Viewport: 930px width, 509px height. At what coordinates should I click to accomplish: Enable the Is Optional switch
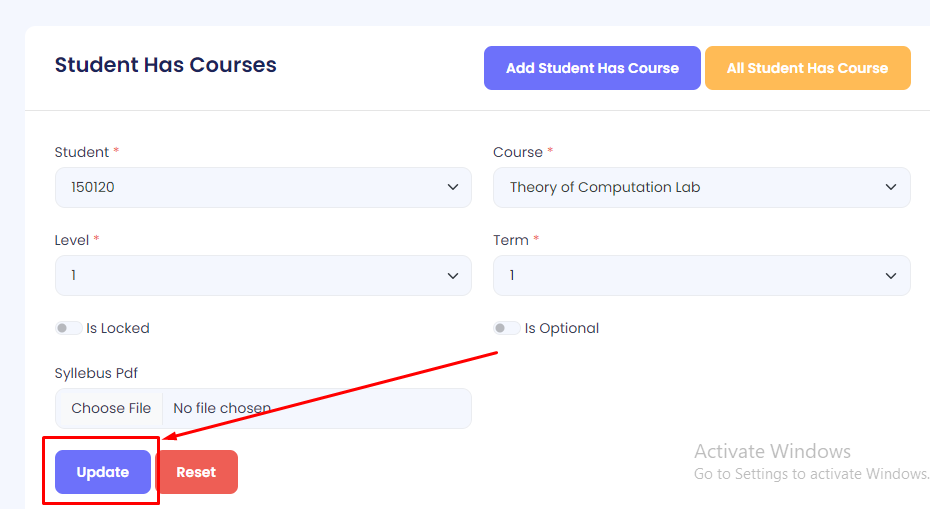pos(507,328)
